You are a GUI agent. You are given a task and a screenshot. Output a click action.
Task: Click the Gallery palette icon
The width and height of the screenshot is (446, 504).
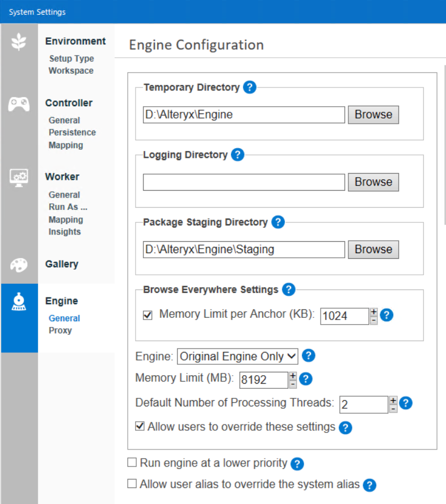tap(19, 264)
